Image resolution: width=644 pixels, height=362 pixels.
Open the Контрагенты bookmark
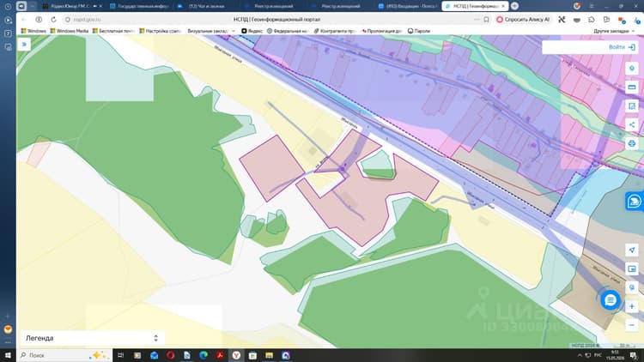tap(335, 31)
